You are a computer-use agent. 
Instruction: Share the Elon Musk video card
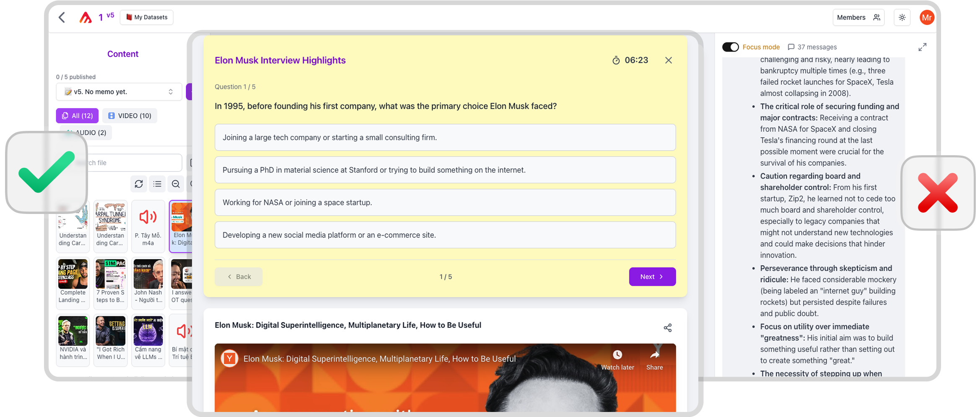668,328
